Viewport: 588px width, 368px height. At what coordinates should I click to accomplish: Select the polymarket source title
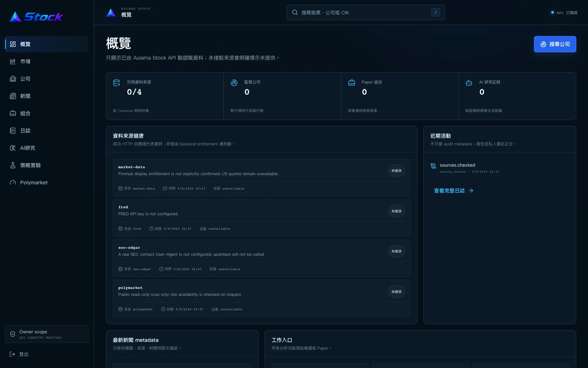click(130, 288)
